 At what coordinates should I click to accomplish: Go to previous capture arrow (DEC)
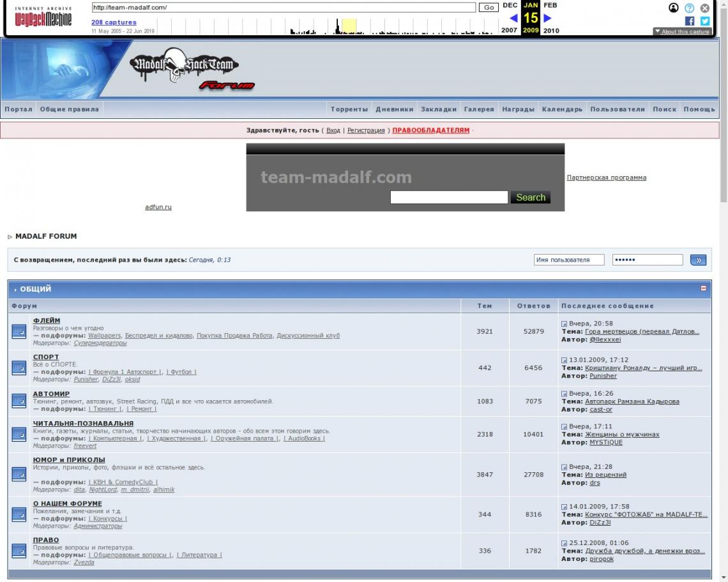[x=513, y=18]
